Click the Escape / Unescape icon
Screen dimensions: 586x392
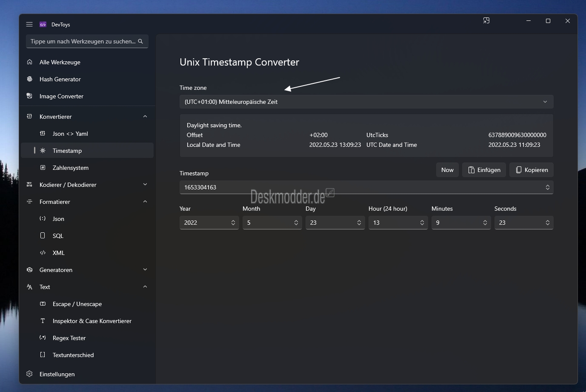tap(43, 304)
